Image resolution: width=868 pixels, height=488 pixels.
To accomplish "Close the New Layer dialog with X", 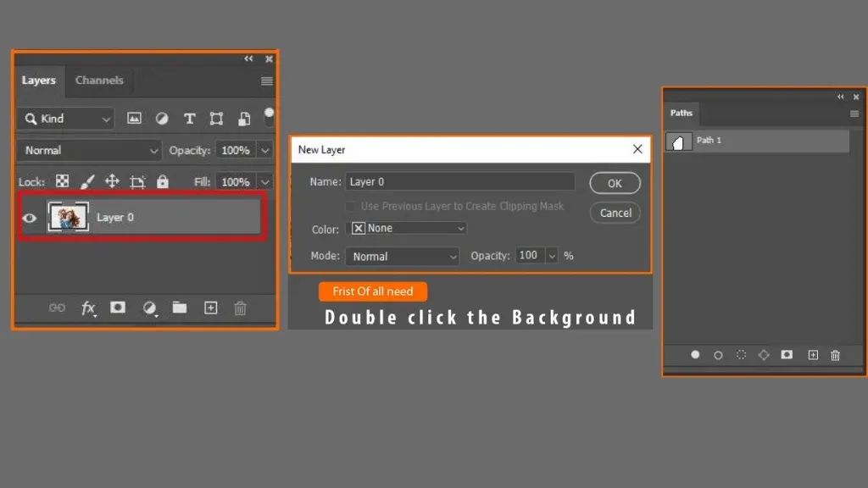I will (x=637, y=149).
